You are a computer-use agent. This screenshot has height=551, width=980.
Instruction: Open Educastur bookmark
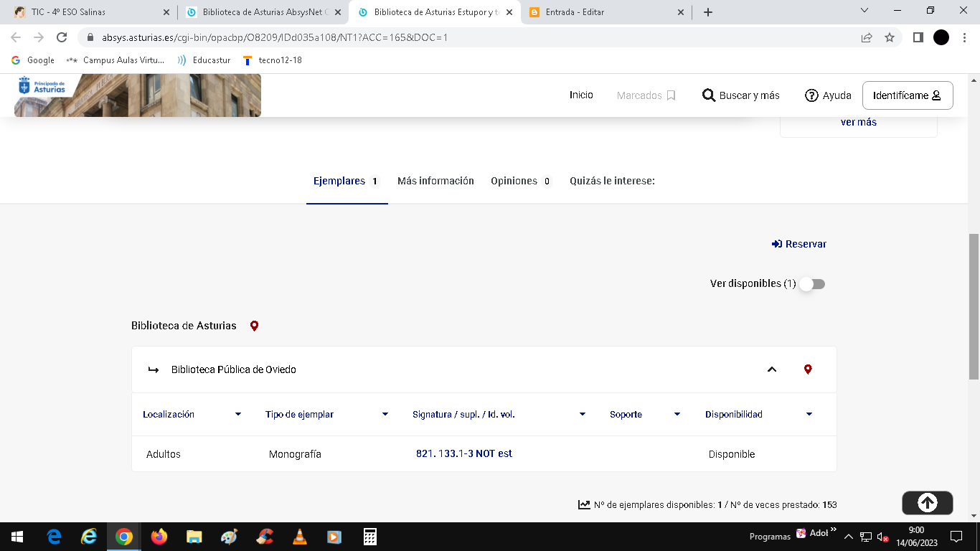[204, 60]
